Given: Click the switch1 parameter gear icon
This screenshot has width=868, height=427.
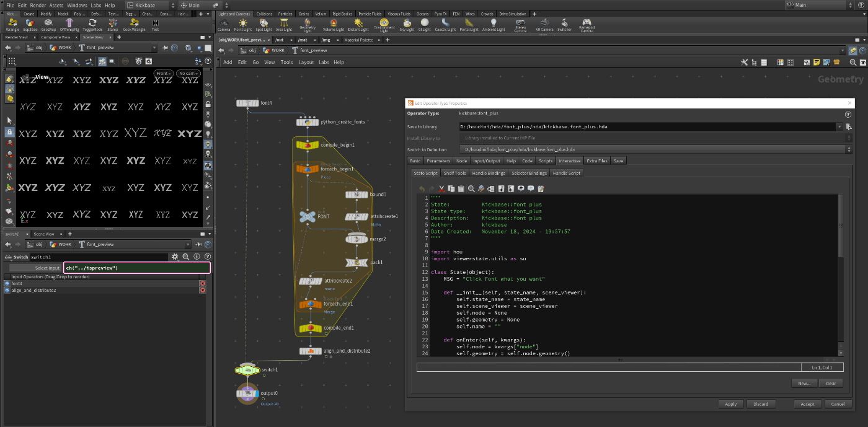Looking at the screenshot, I should [175, 257].
